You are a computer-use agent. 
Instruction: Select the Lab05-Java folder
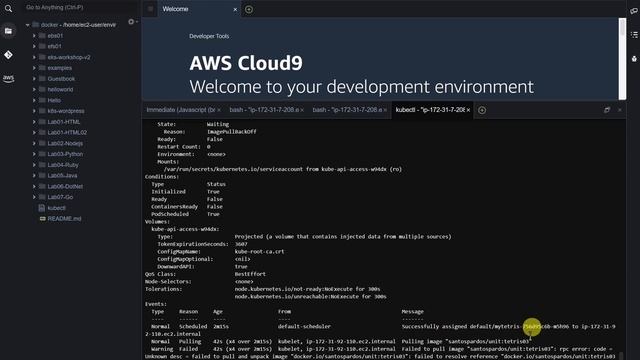(x=62, y=176)
